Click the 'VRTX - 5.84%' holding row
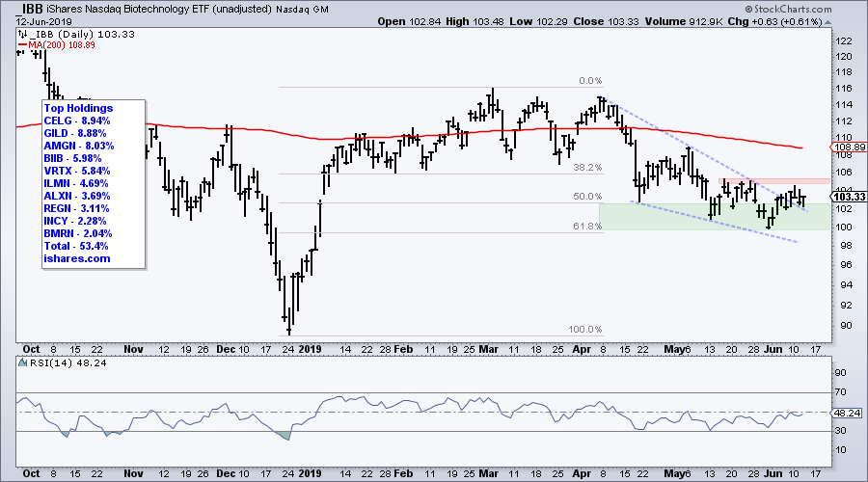This screenshot has height=482, width=868. point(77,171)
